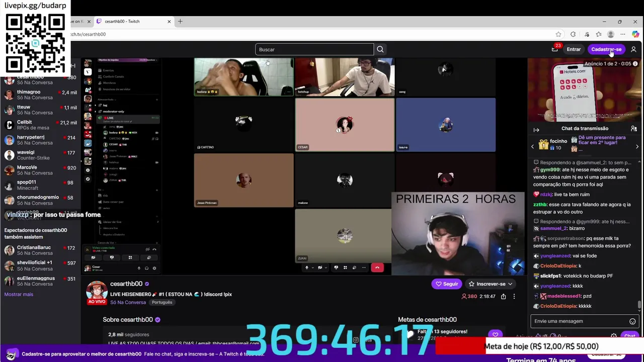Open sheviiioficial channel in the sidebar
This screenshot has width=644, height=362.
(x=40, y=265)
